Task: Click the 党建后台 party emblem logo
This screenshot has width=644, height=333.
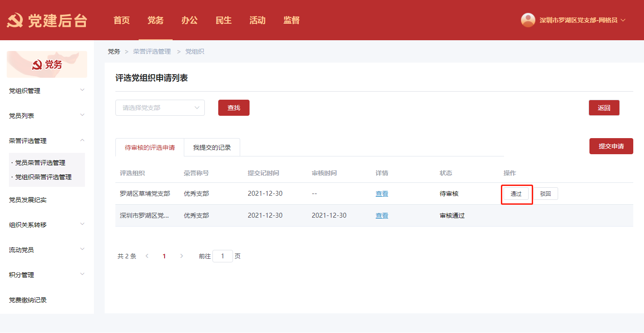Action: [x=15, y=21]
